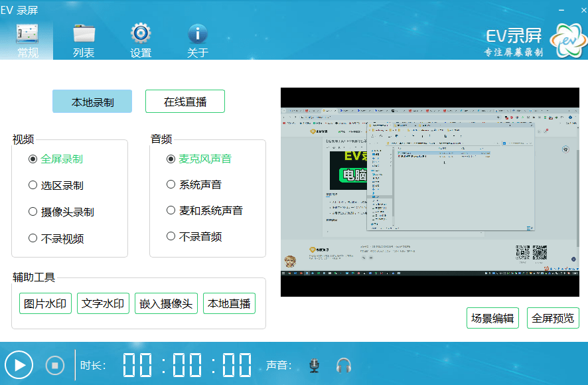Viewport: 588px width, 385px height.
Task: Open 场景编辑 scene editor
Action: [x=492, y=318]
